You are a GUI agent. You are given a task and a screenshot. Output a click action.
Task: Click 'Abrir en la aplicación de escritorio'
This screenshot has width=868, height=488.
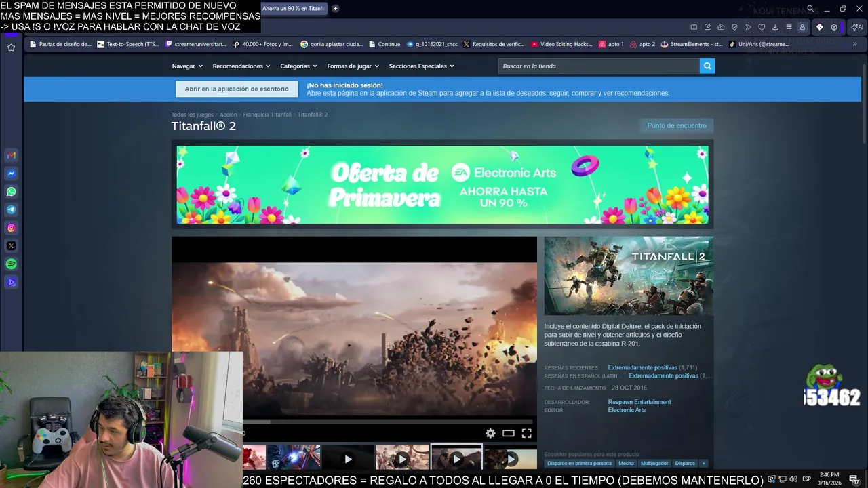point(237,89)
